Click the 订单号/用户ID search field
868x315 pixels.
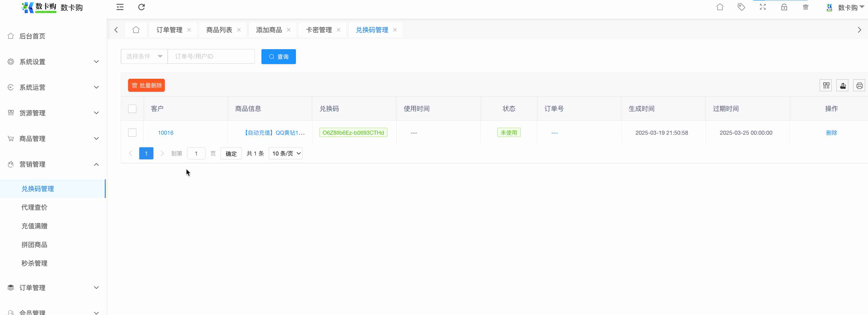click(211, 56)
